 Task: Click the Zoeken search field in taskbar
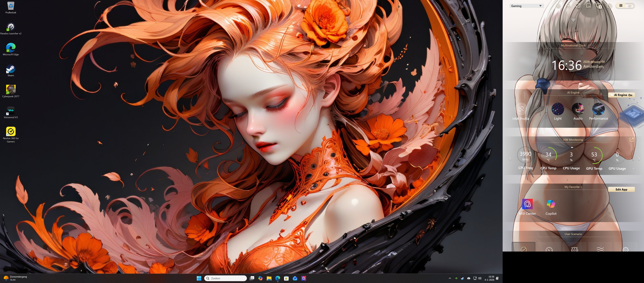226,278
